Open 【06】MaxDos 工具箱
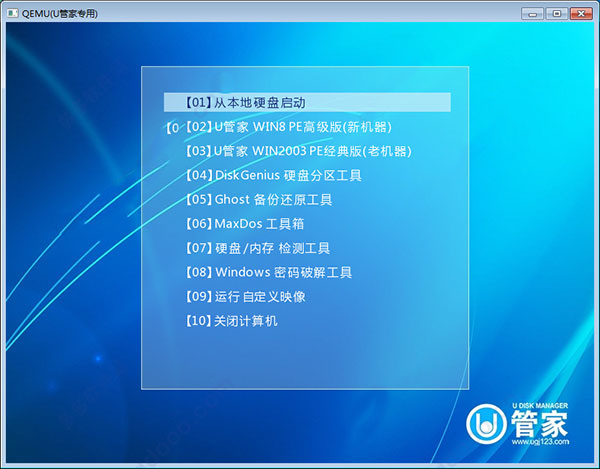The image size is (600, 469). tap(245, 223)
